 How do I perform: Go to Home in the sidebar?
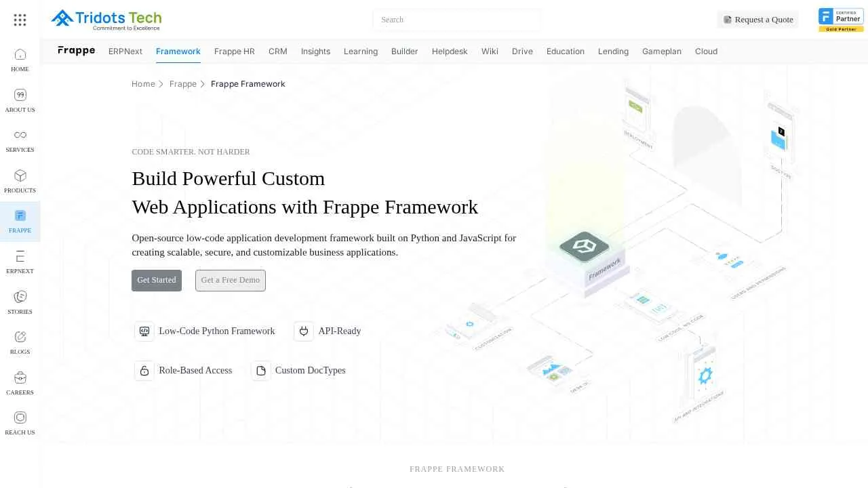[x=20, y=60]
